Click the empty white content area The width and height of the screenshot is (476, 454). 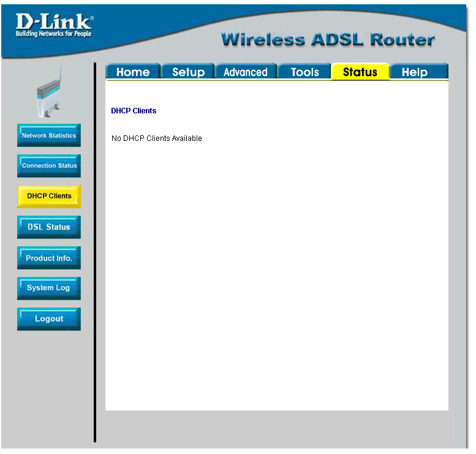point(277,273)
